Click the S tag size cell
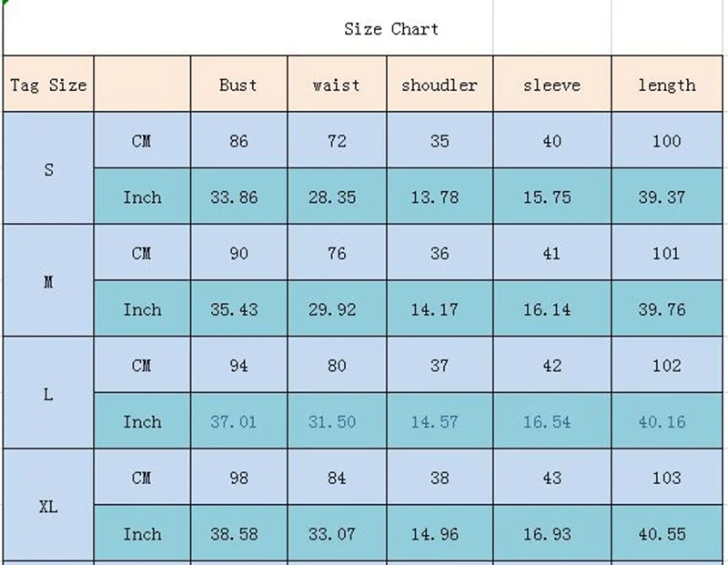Screen dimensions: 728x565 (x=48, y=168)
